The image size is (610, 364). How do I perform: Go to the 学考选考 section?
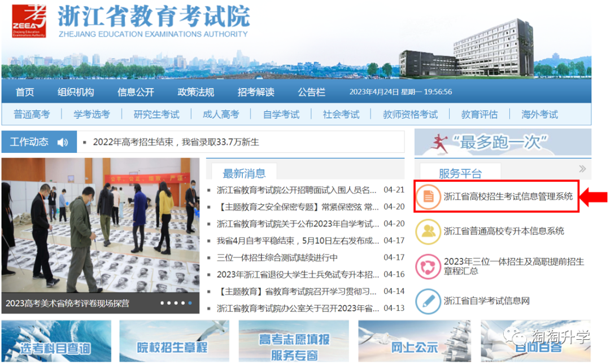92,115
